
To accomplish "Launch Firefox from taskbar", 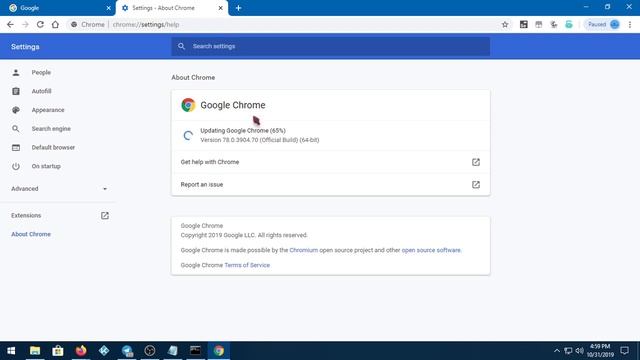I will tap(81, 351).
